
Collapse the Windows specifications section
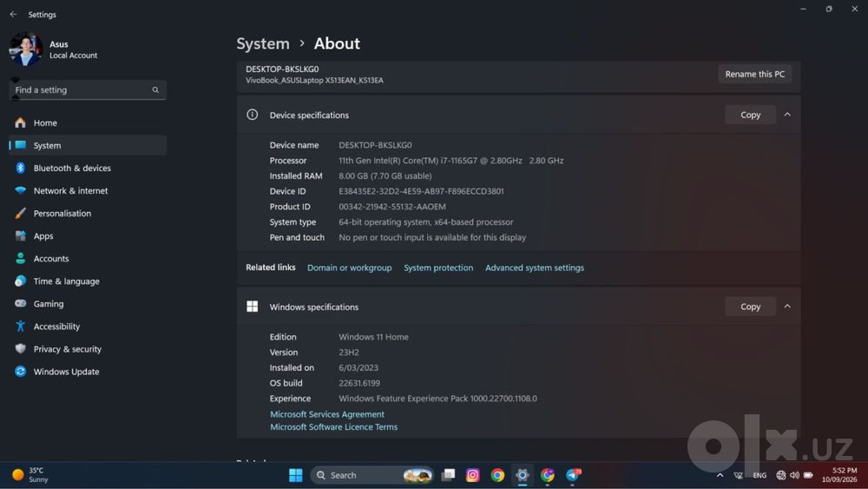coord(787,307)
